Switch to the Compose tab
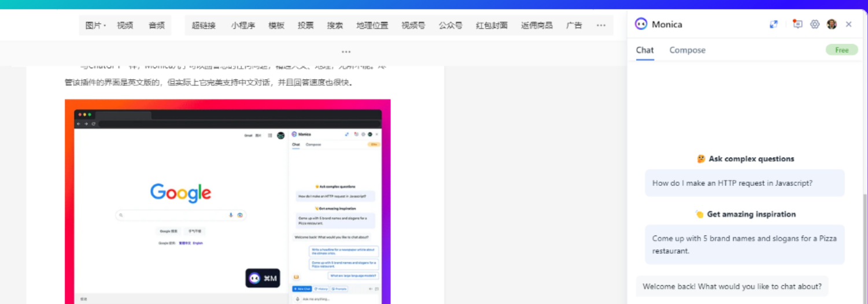 687,50
